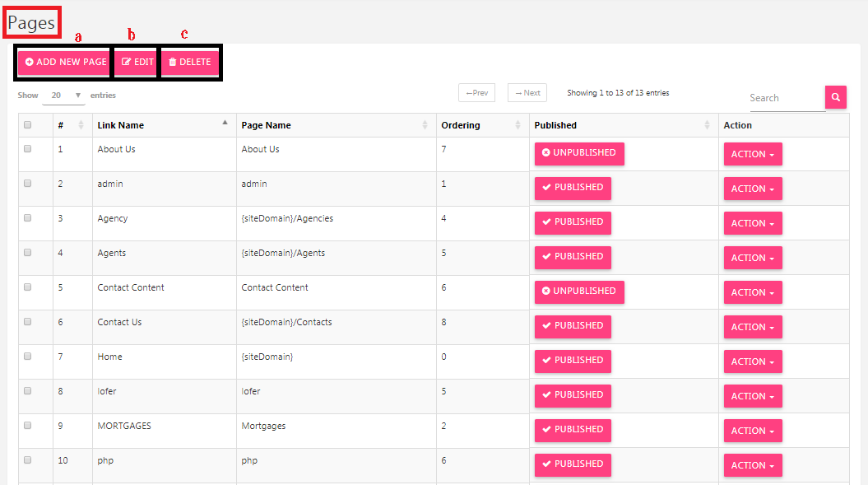Check the select-all checkbox in table header

28,124
